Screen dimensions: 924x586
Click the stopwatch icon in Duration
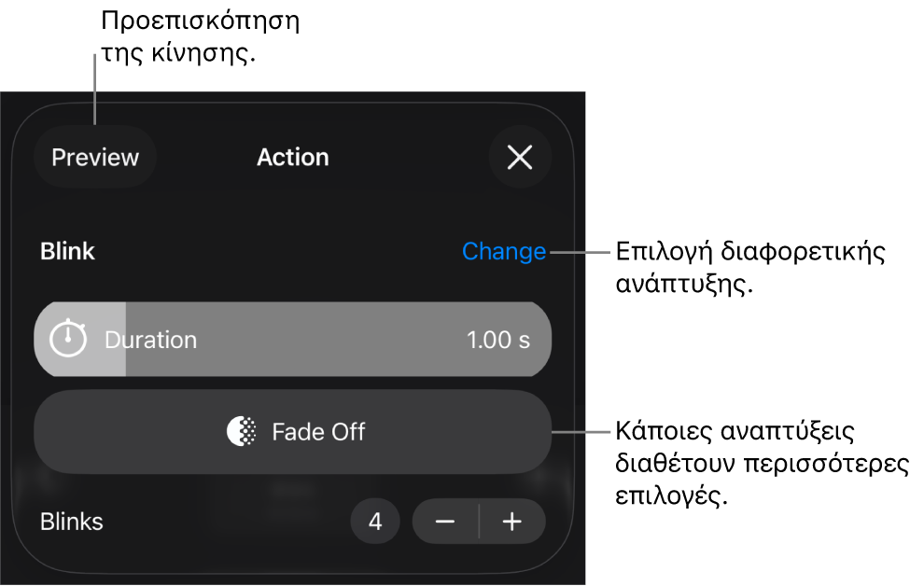tap(68, 339)
